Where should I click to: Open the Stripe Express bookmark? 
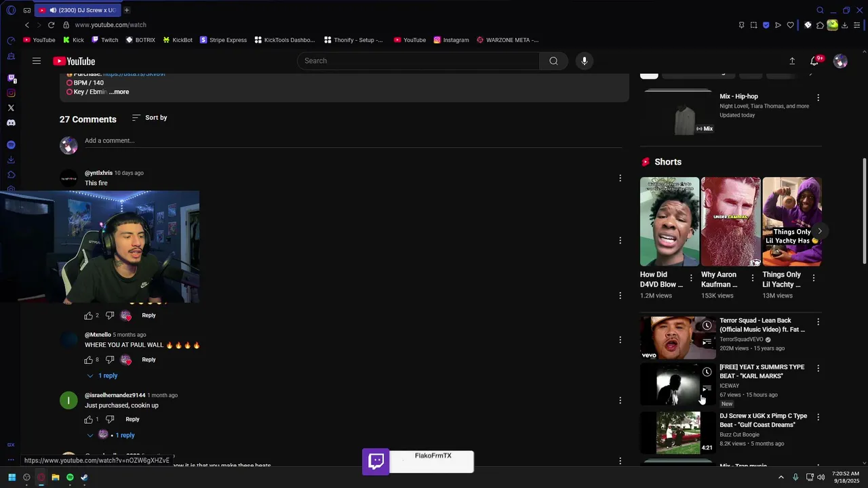(x=223, y=40)
